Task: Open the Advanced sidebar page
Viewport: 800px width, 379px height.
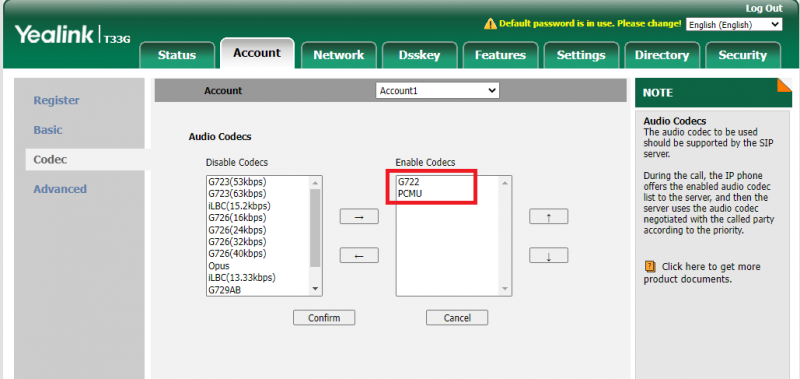Action: [x=60, y=189]
